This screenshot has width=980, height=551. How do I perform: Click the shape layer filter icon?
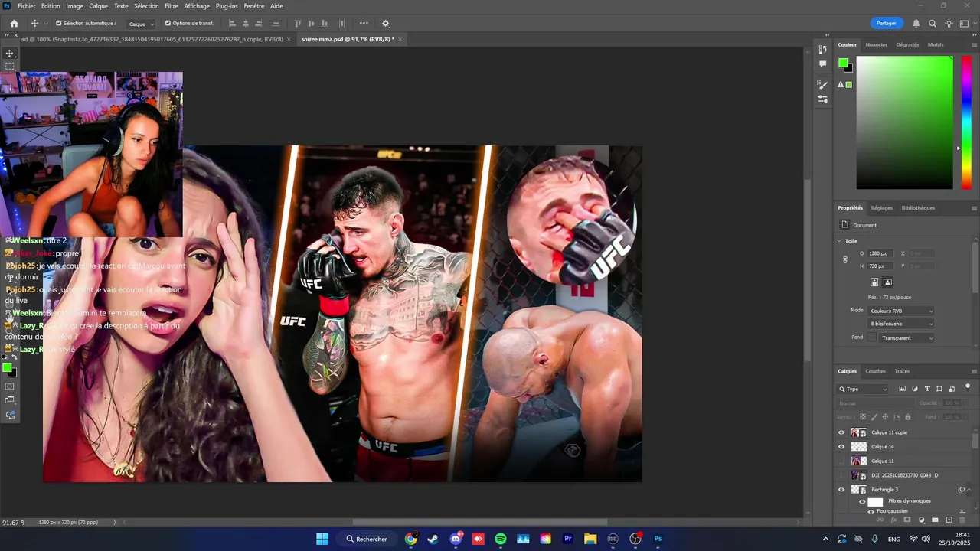pos(939,389)
